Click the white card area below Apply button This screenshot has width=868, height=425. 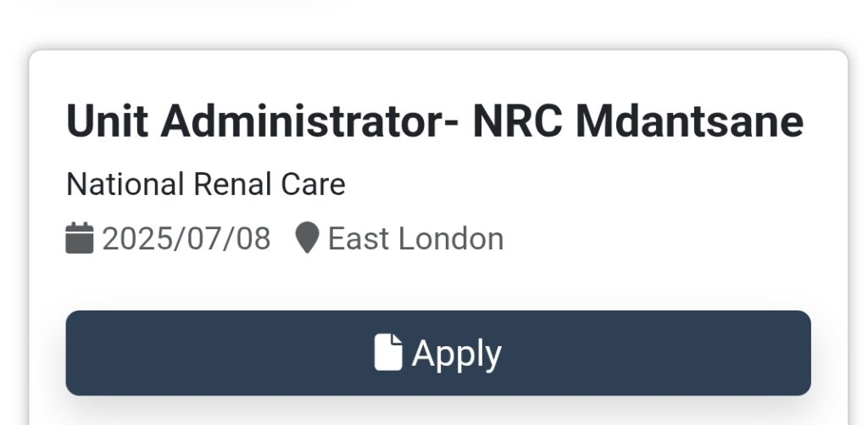point(438,413)
